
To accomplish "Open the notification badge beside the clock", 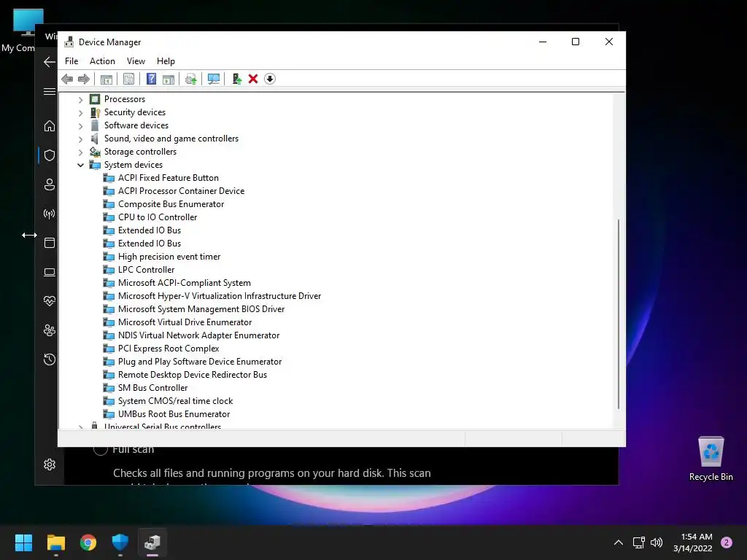I will coord(727,542).
